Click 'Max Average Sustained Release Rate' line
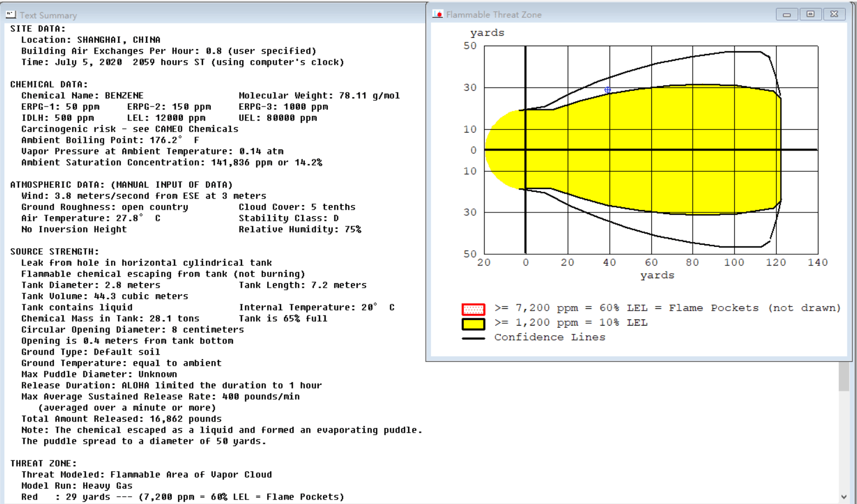 pyautogui.click(x=161, y=397)
